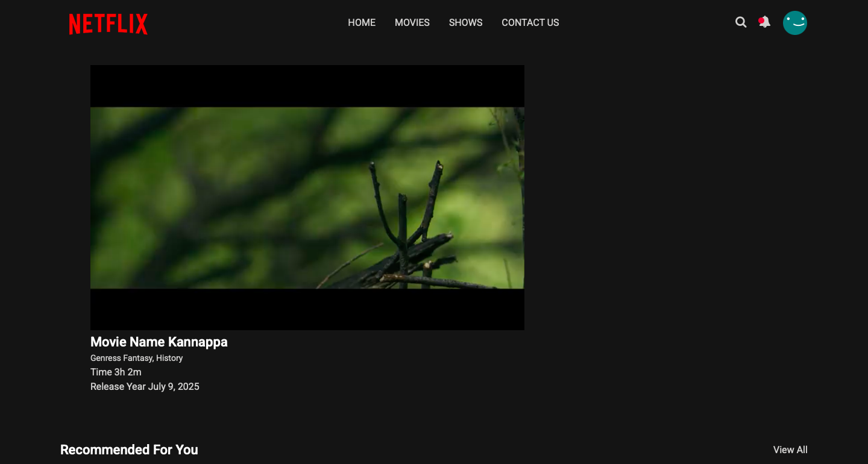The image size is (868, 464).
Task: Browse the MOVIES section
Action: tap(412, 22)
